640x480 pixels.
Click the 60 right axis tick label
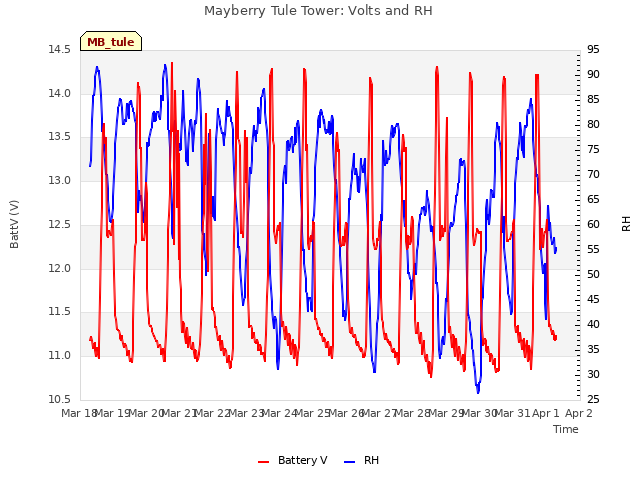[593, 224]
